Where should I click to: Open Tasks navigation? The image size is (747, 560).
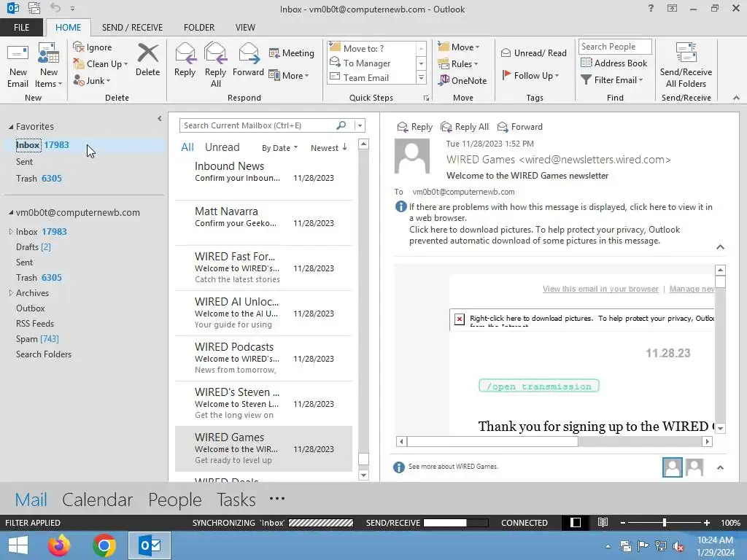click(x=236, y=499)
